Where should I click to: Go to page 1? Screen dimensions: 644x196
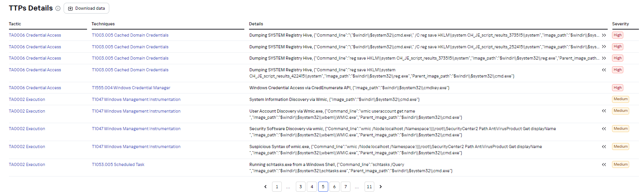(277, 187)
